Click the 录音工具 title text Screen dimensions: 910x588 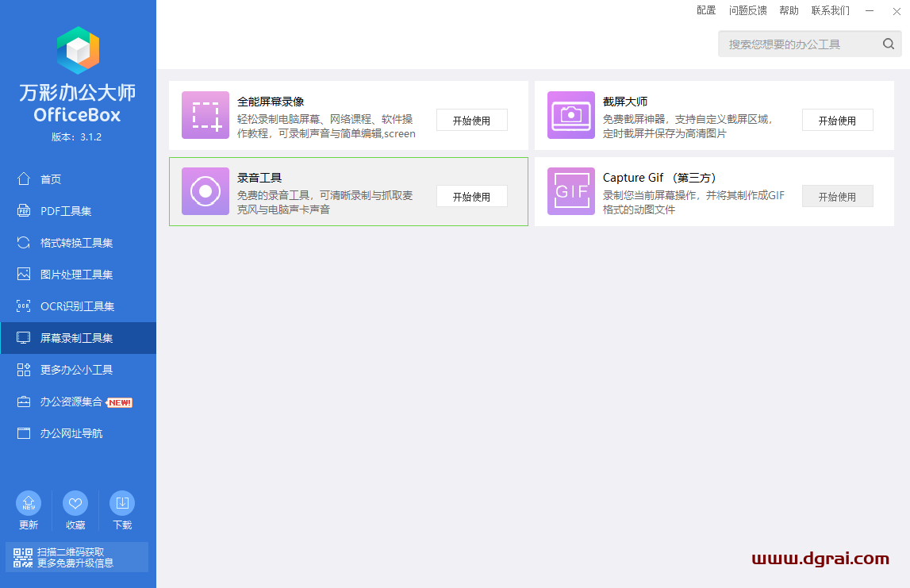coord(259,178)
